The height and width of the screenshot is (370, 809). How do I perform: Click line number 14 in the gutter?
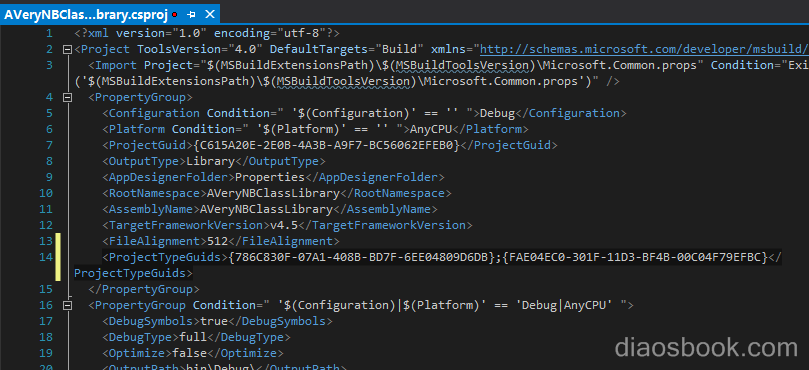click(x=46, y=257)
